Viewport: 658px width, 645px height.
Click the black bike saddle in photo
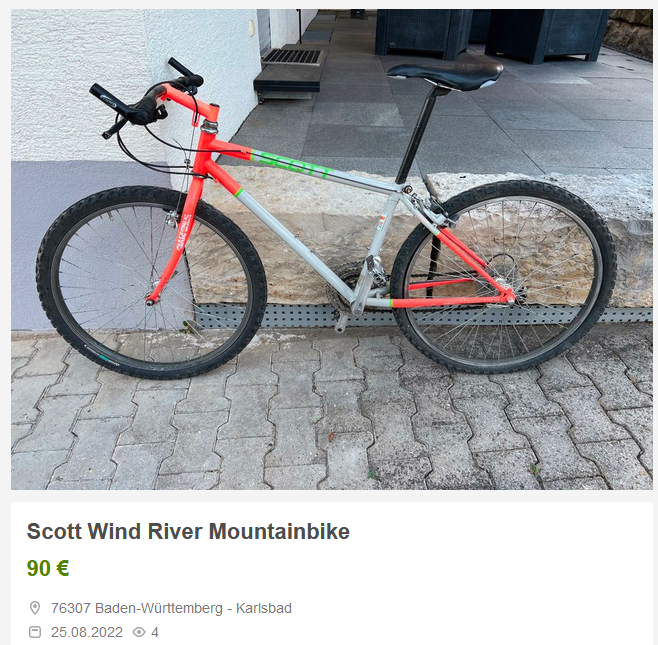pos(445,74)
